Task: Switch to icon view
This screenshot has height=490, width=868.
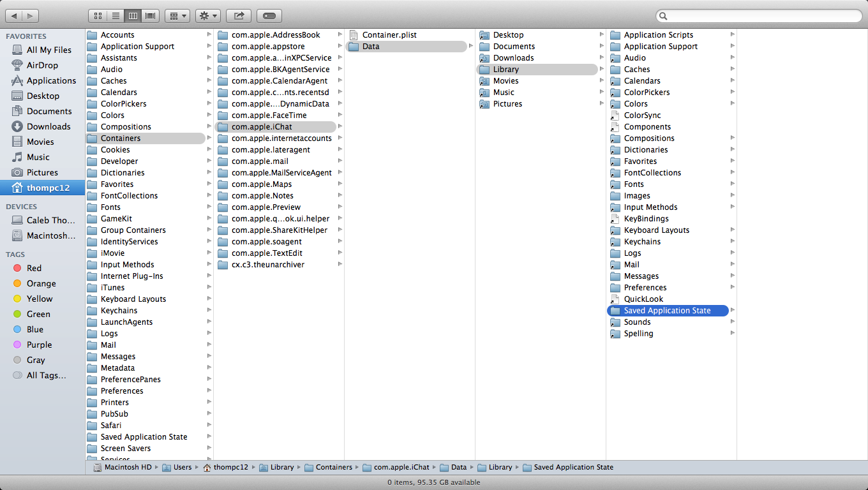Action: click(98, 15)
